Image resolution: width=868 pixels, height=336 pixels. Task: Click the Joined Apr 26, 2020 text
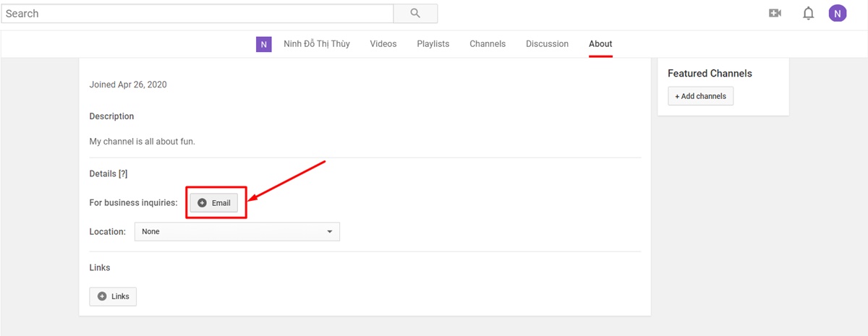[128, 85]
